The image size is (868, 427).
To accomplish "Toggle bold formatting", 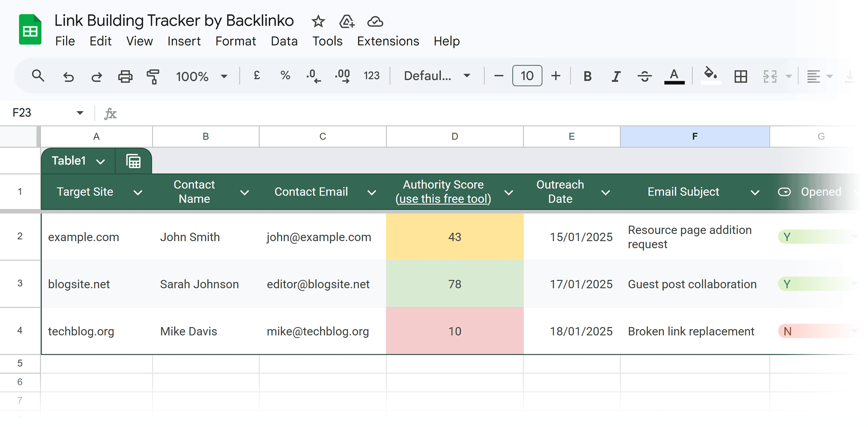I will [587, 76].
